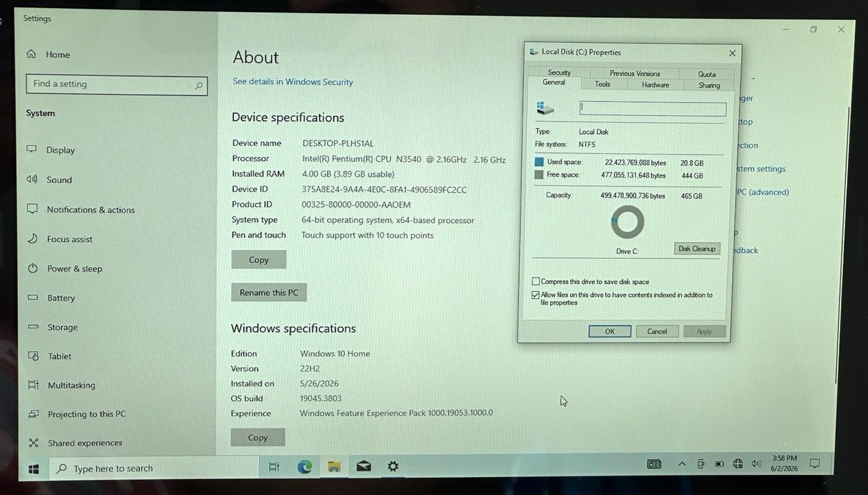Viewport: 868px width, 495px height.
Task: Go to Settings Home
Action: (x=48, y=54)
